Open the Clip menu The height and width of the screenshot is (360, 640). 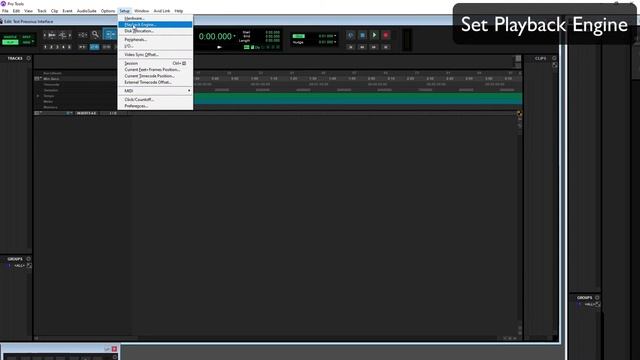(54, 11)
